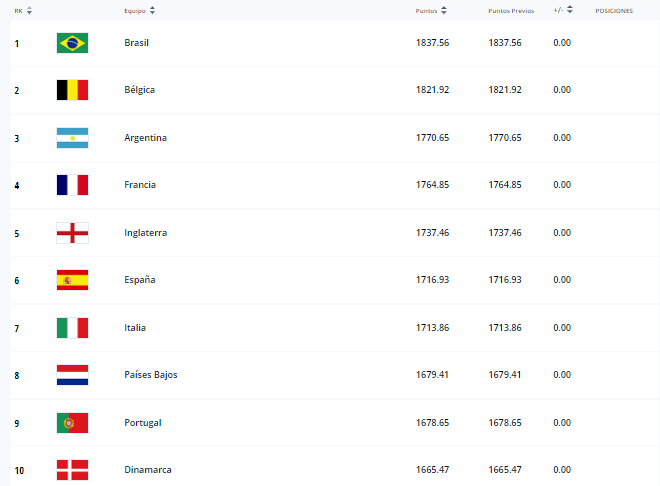
Task: Open the Brasil team link
Action: click(136, 43)
